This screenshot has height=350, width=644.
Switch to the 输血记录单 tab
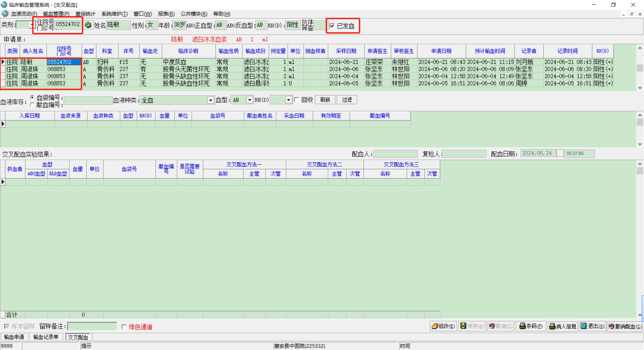pos(46,337)
